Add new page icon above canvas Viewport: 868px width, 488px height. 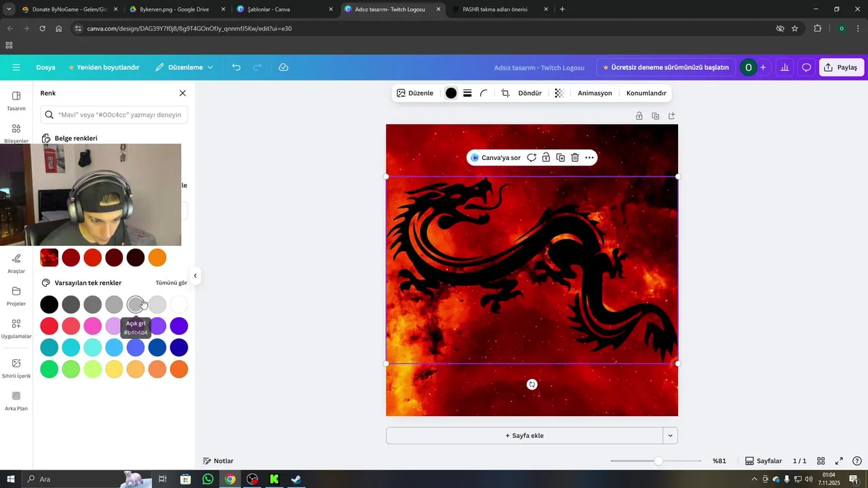point(671,116)
